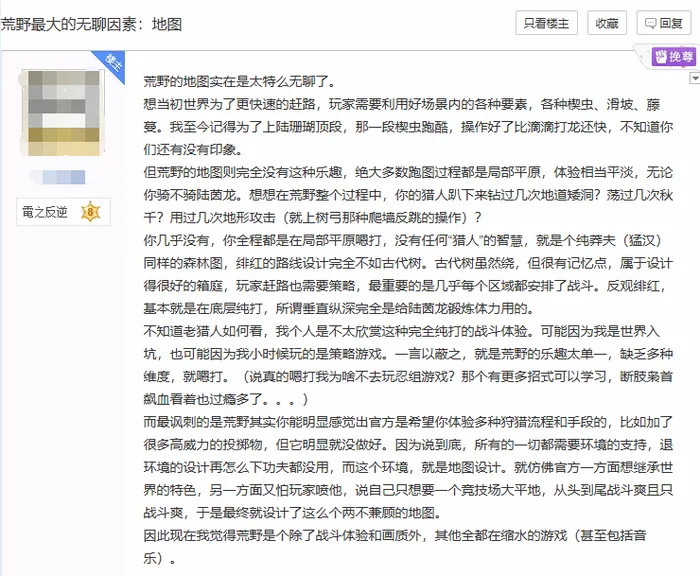Open the 回复 reply button

click(x=663, y=23)
